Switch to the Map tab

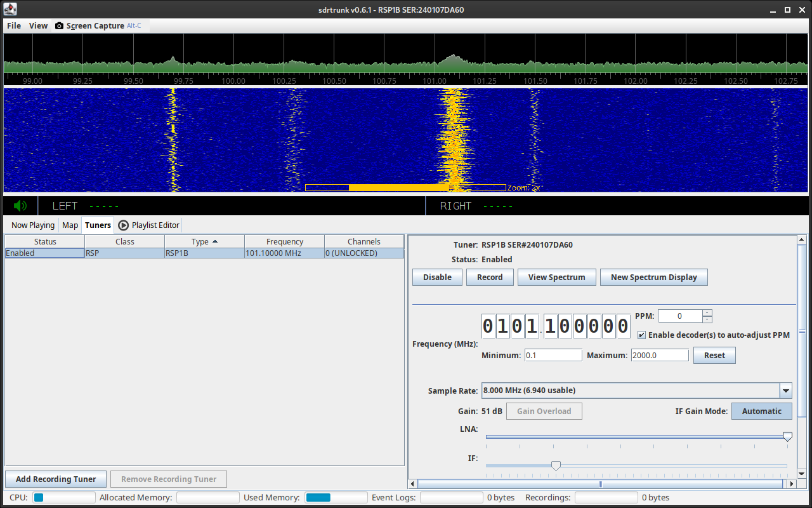point(70,225)
